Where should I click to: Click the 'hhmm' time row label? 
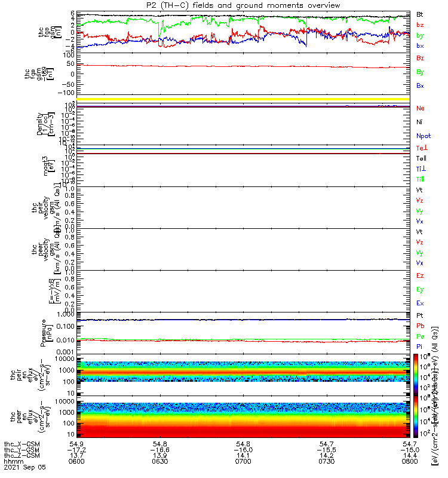click(14, 461)
